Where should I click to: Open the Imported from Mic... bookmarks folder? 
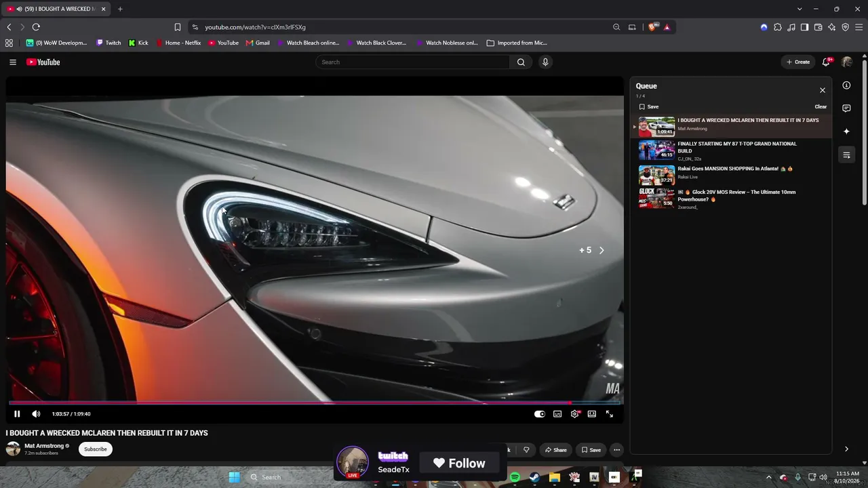pos(517,43)
